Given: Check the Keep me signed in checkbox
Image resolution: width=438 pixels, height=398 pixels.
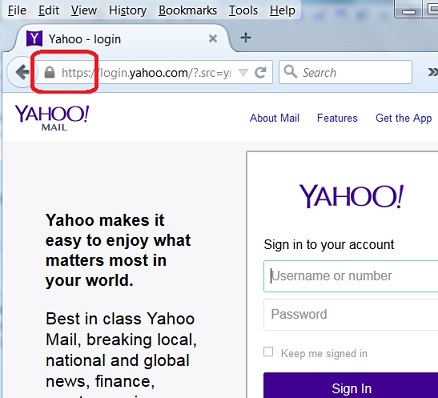Looking at the screenshot, I should coord(268,352).
